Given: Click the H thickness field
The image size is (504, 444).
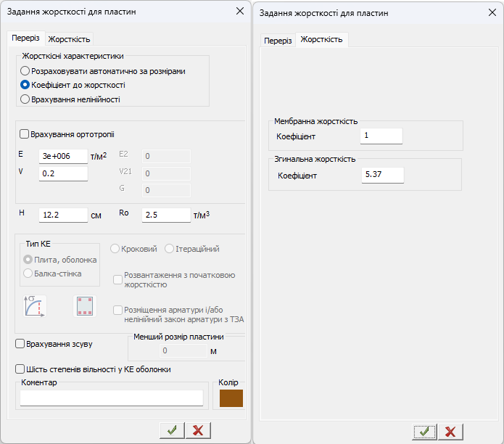Looking at the screenshot, I should tap(62, 215).
